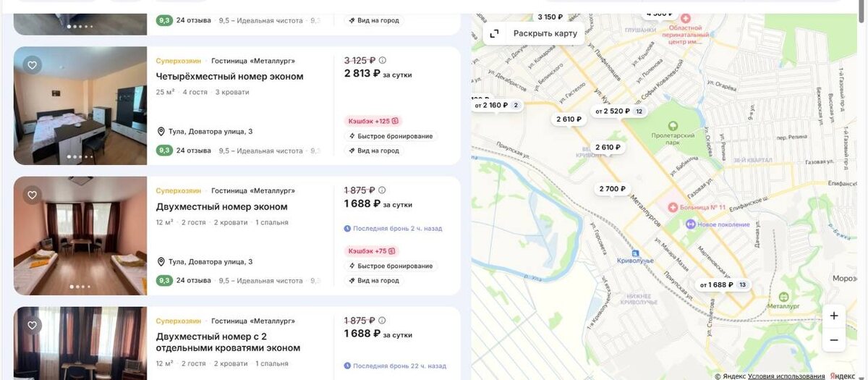The height and width of the screenshot is (380, 868).
Task: Click crossed-out price 3 125 ₽
Action: (359, 61)
